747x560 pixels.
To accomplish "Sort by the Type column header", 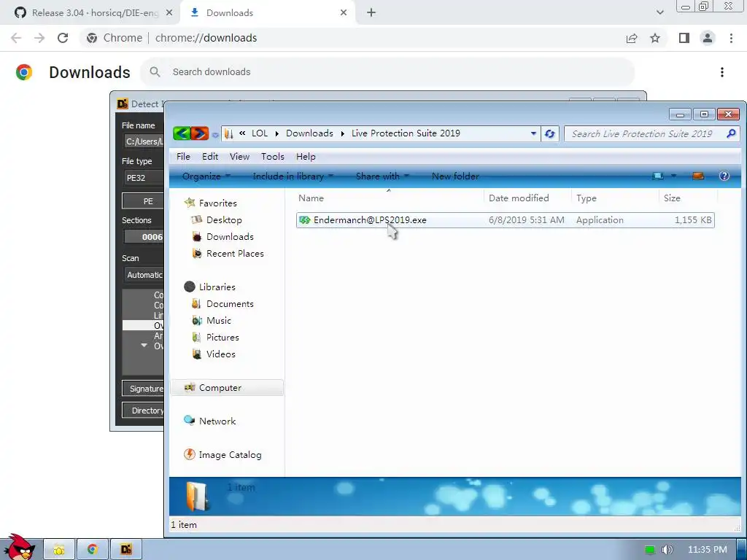I will (614, 198).
